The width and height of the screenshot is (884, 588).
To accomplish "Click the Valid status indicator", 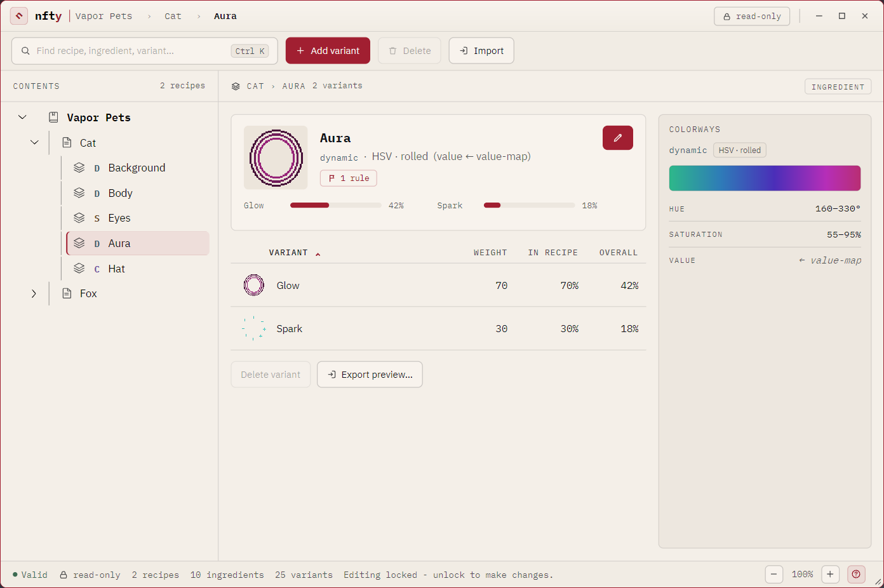I will pyautogui.click(x=30, y=575).
